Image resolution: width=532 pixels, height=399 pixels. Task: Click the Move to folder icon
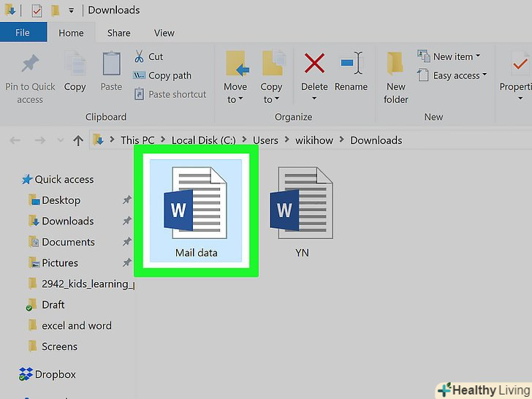coord(237,63)
